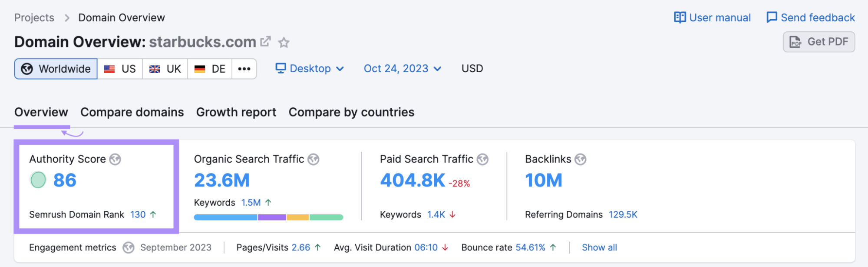Screen dimensions: 868x267
Task: Click globe icon next to Paid Search Traffic
Action: (482, 160)
